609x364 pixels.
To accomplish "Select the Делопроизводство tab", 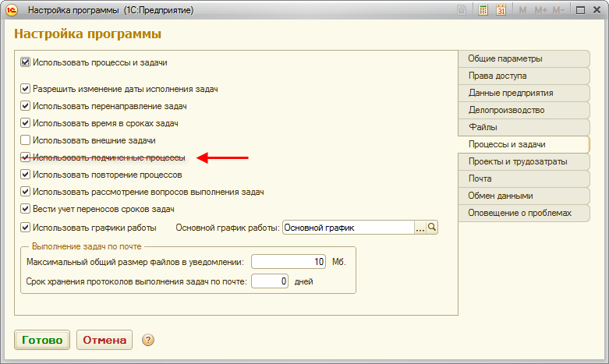I will 524,110.
